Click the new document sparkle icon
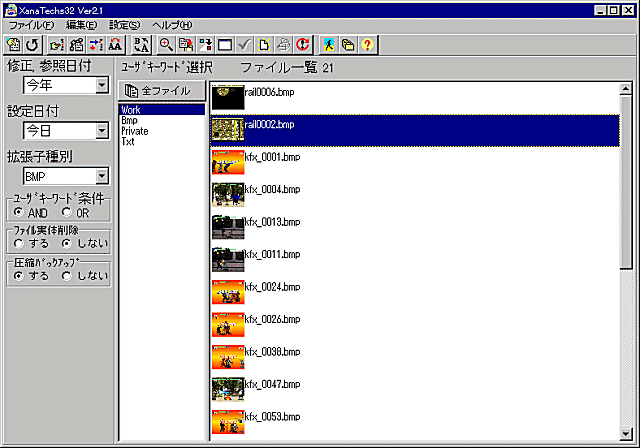 coord(264,44)
